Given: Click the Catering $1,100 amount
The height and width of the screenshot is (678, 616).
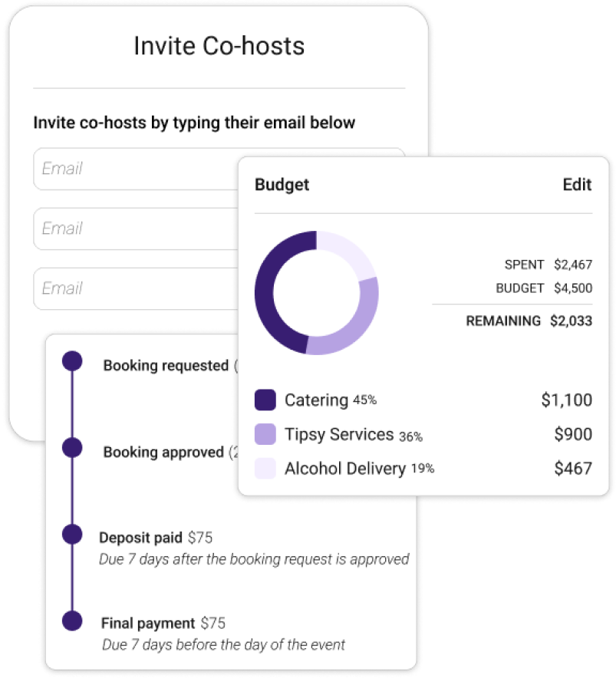Looking at the screenshot, I should pyautogui.click(x=566, y=400).
